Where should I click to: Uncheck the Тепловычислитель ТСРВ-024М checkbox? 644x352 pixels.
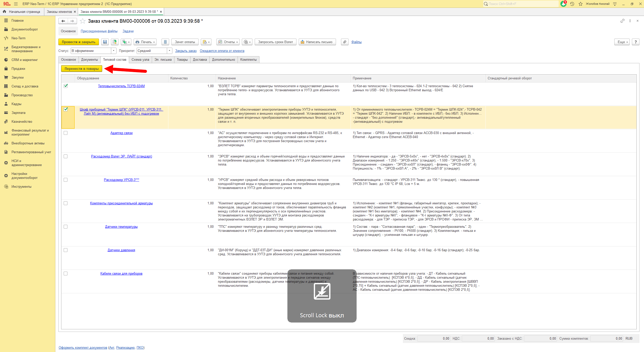66,86
